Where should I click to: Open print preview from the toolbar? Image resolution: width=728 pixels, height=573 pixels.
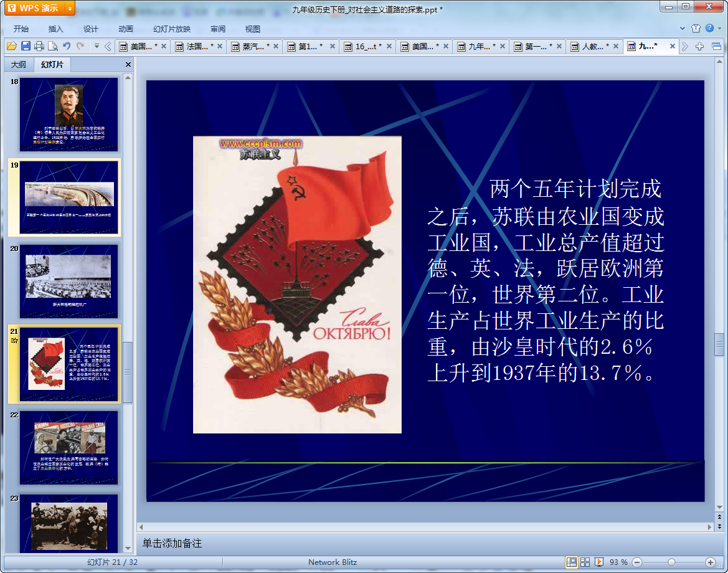53,46
